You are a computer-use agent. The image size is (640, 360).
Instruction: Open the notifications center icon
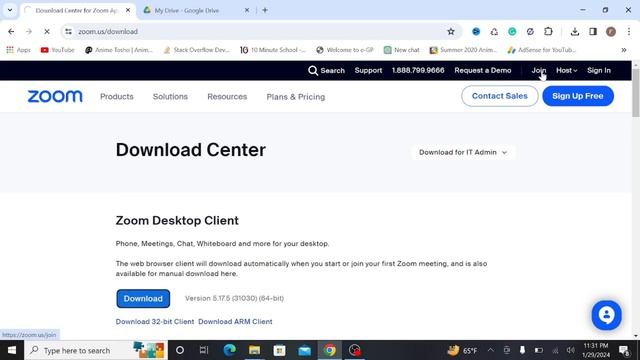tap(624, 350)
